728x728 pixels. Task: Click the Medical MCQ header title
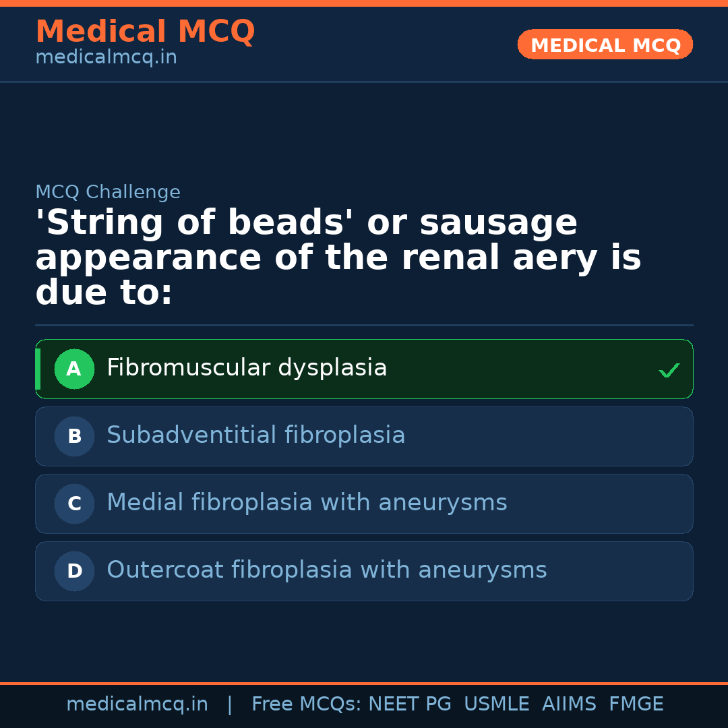145,32
